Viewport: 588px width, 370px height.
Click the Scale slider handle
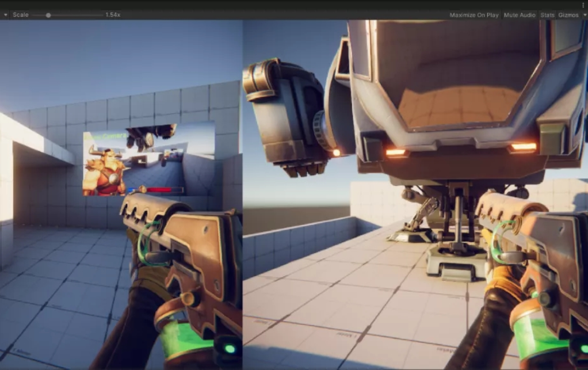(x=48, y=16)
